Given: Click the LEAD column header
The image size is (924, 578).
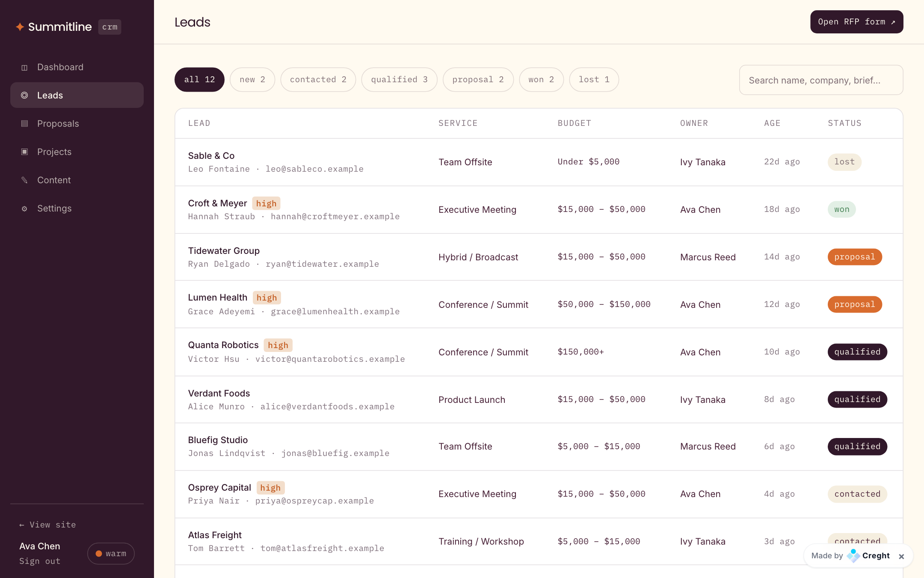Looking at the screenshot, I should (199, 123).
